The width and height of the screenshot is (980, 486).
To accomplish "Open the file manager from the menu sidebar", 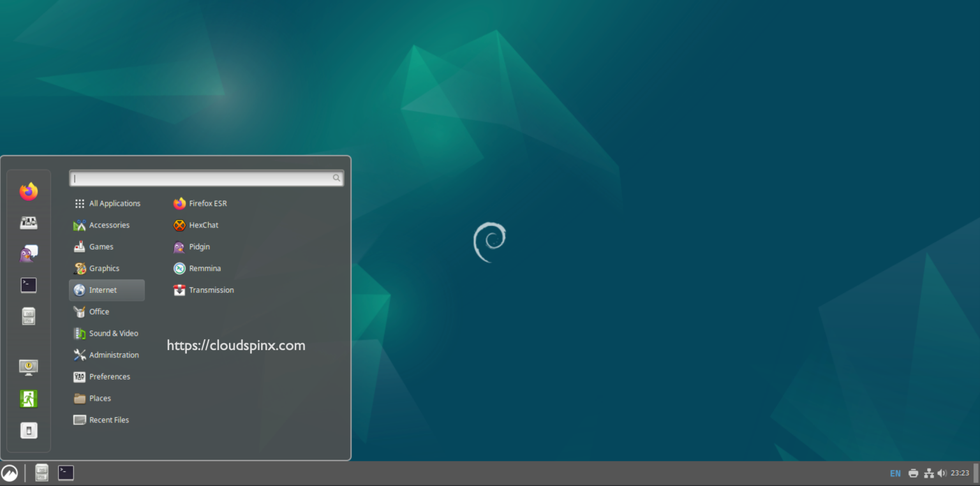I will [x=28, y=316].
